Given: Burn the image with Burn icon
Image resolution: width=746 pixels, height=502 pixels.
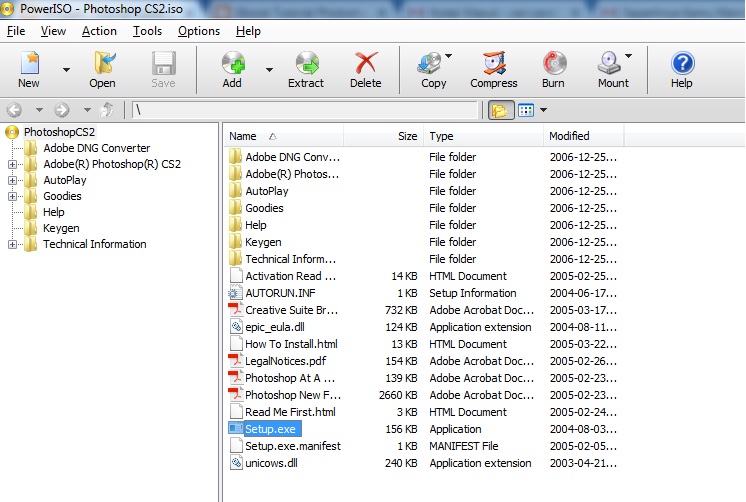Looking at the screenshot, I should tap(554, 63).
